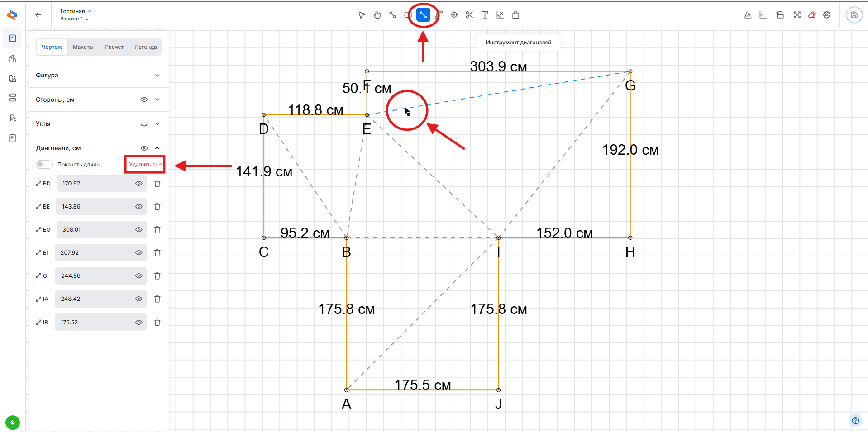
Task: Click the save disk icon
Action: click(x=854, y=15)
